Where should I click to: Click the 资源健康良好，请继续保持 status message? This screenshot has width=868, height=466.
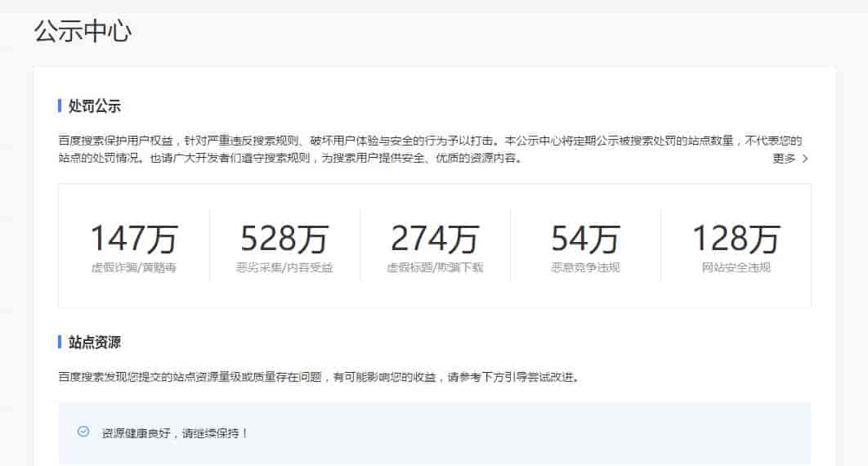coord(175,432)
